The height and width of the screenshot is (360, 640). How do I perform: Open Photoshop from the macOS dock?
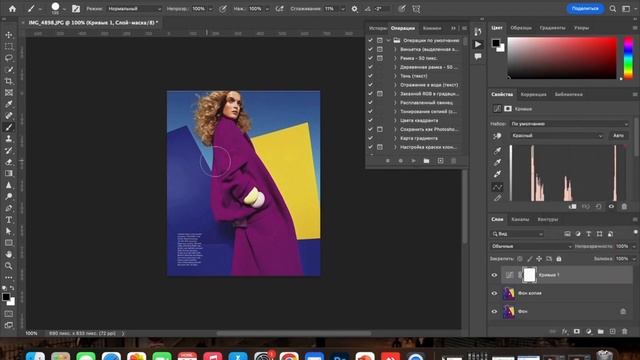point(340,357)
